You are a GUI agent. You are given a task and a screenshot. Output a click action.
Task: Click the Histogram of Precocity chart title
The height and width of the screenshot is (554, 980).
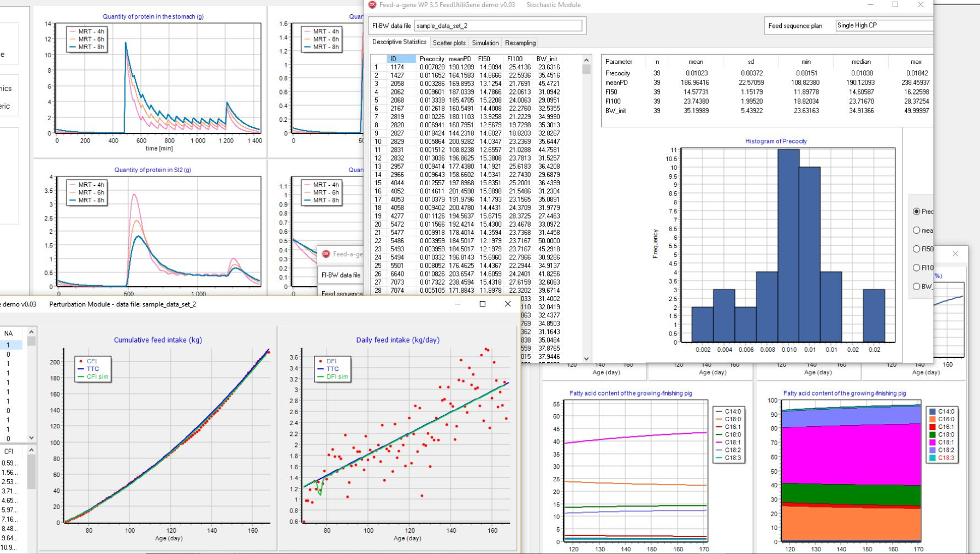pyautogui.click(x=776, y=141)
